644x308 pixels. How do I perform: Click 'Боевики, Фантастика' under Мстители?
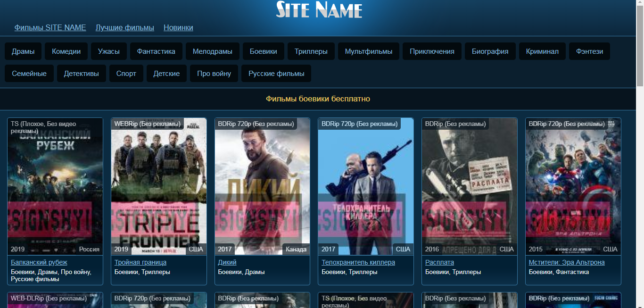click(x=559, y=272)
